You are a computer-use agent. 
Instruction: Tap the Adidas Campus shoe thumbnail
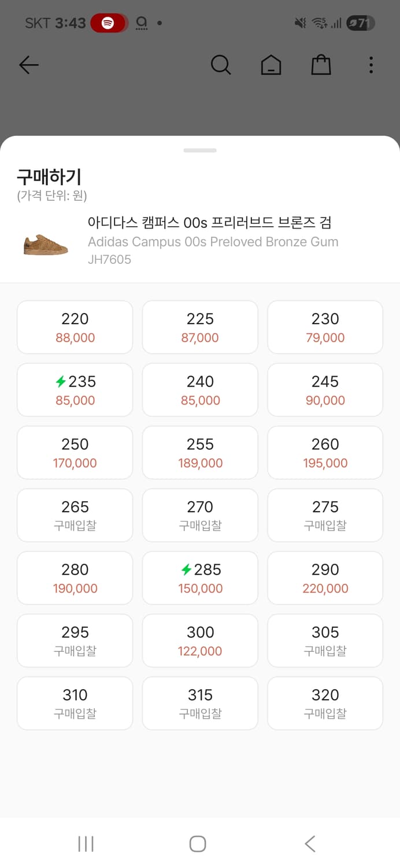[46, 244]
